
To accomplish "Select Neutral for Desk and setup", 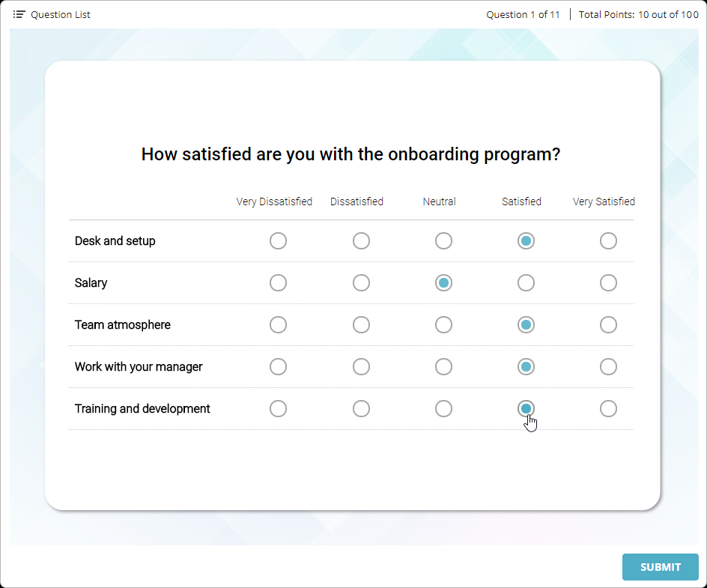I will tap(443, 240).
